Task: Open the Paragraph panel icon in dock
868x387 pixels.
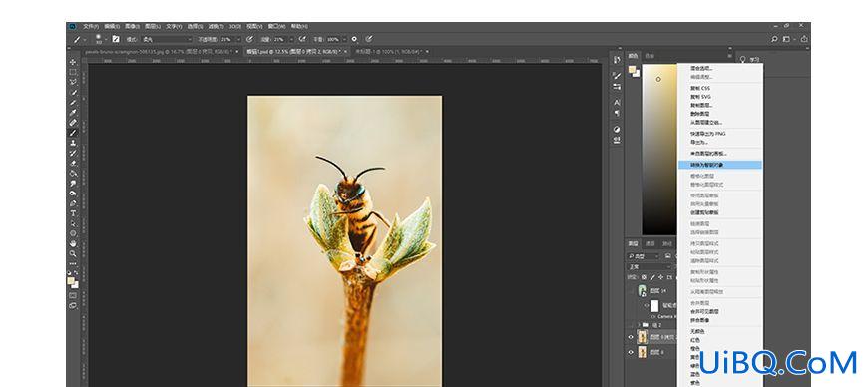Action: (617, 113)
